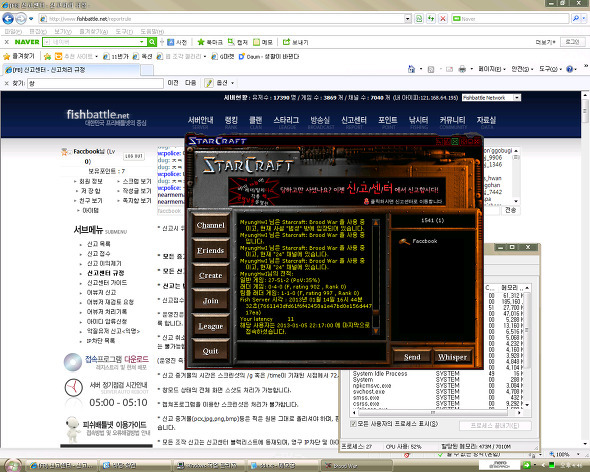Click the find bar highlight pencil icon
590x472 pixels.
209,83
